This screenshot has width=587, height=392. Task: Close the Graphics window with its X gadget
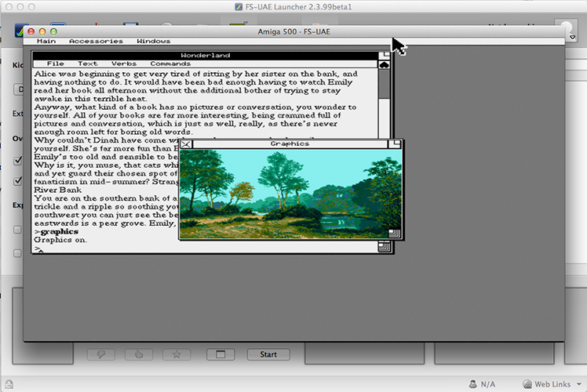coord(186,144)
